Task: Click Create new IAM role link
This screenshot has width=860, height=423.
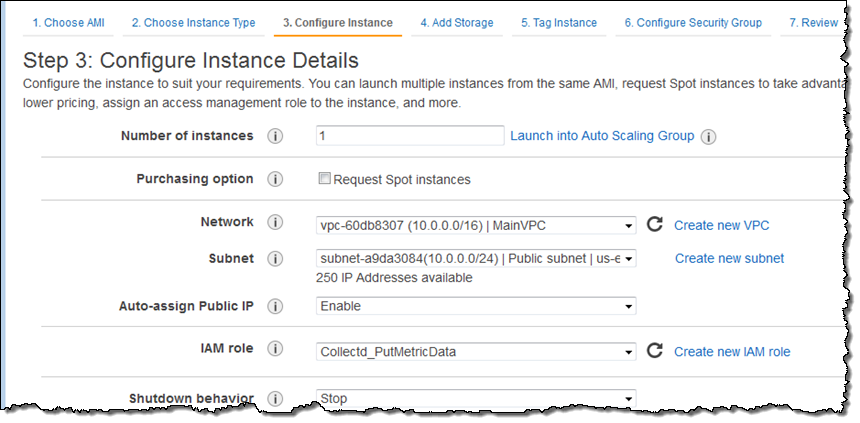Action: pyautogui.click(x=732, y=351)
